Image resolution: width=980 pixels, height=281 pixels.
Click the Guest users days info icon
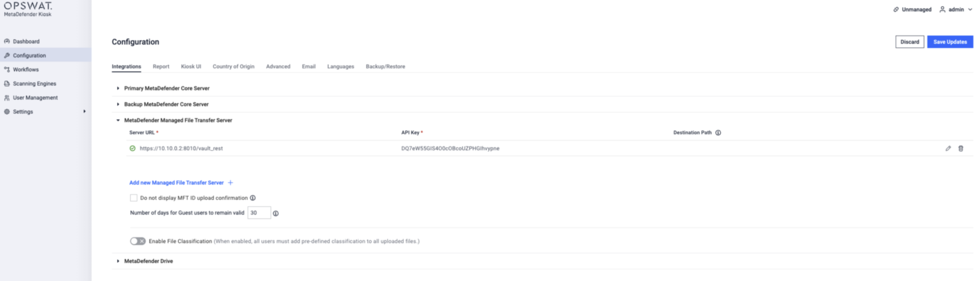[276, 213]
